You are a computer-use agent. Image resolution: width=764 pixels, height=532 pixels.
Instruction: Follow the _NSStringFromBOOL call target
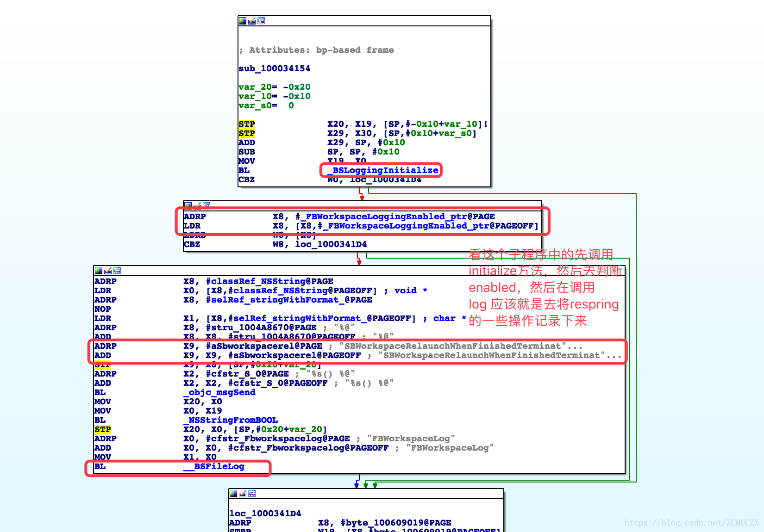coord(231,420)
